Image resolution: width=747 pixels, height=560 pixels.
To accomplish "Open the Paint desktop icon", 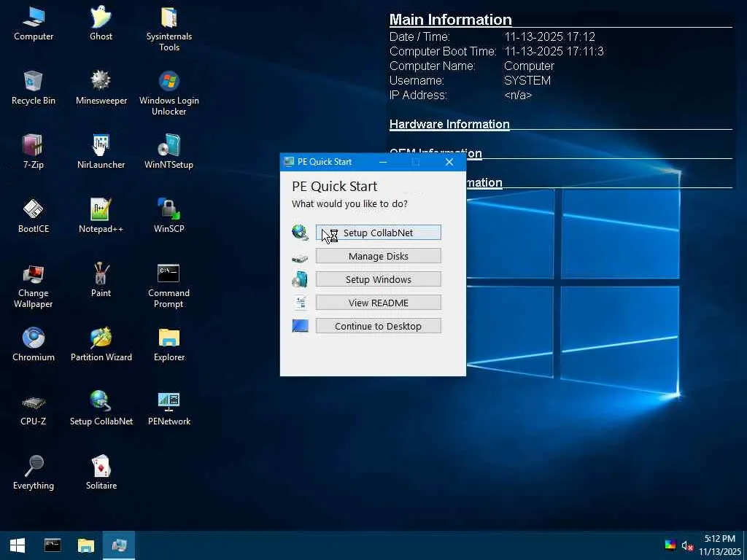I will pos(101,281).
